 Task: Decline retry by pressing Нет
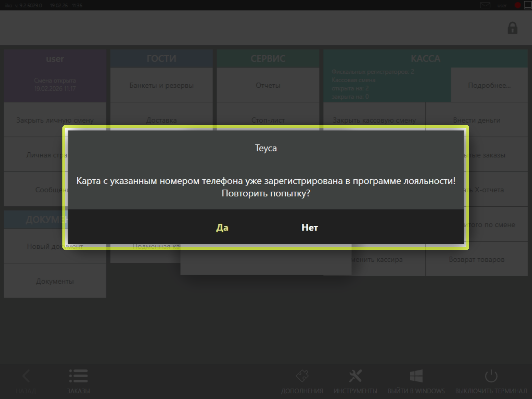(x=309, y=227)
